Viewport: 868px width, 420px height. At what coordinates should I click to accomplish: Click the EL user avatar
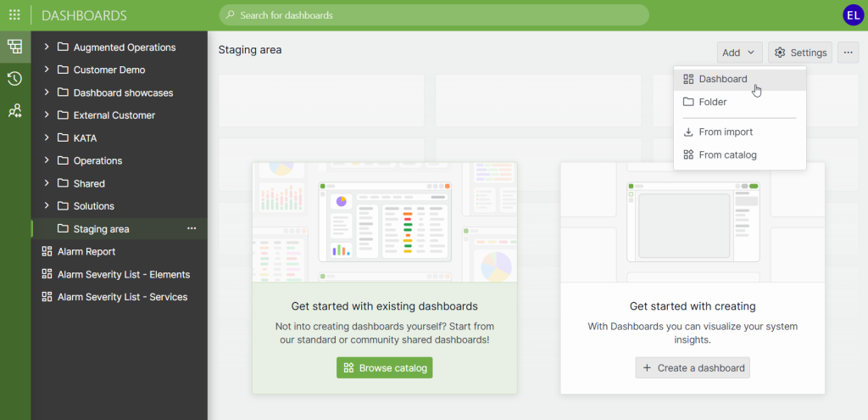coord(853,15)
